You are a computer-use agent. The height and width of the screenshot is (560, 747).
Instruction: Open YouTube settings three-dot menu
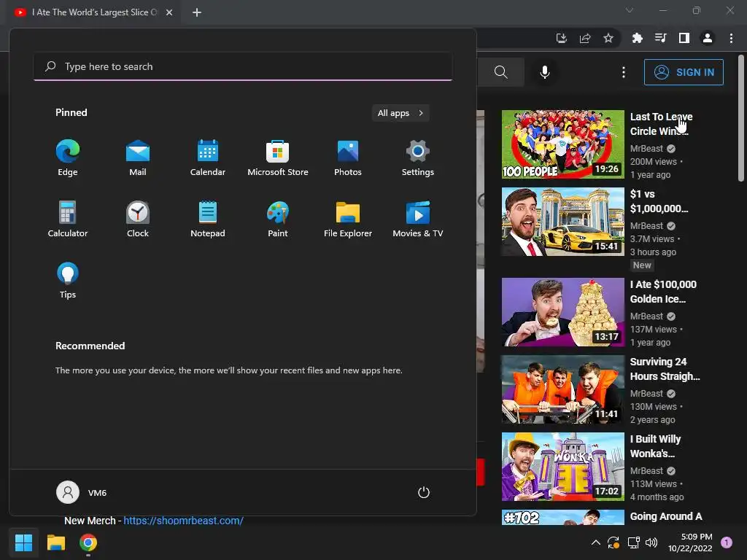click(x=624, y=72)
